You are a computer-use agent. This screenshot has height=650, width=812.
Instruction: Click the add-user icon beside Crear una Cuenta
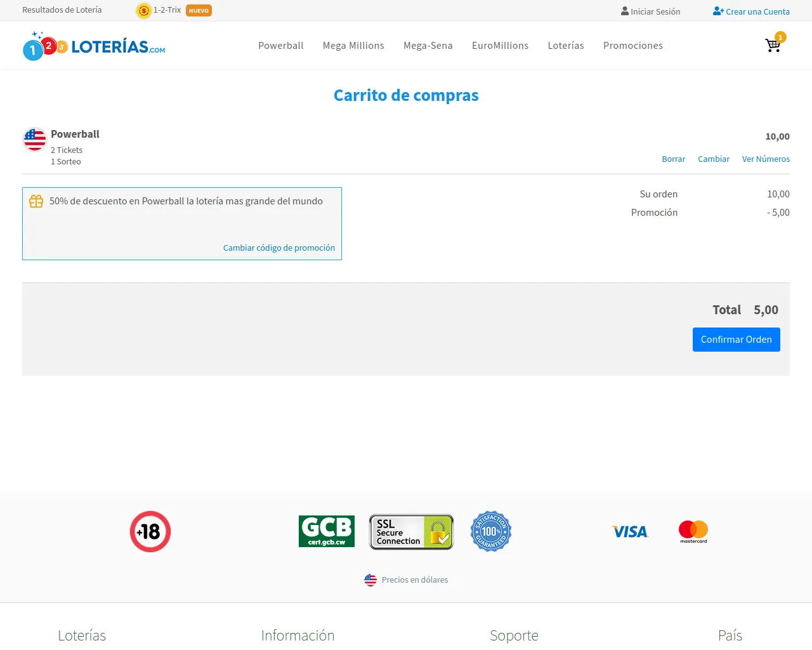tap(718, 11)
